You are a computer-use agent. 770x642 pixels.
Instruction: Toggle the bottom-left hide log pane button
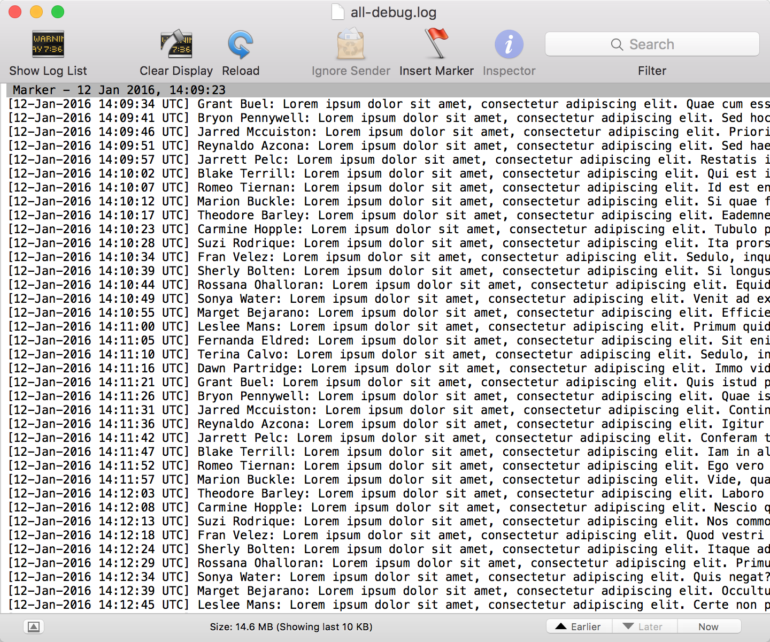pyautogui.click(x=33, y=626)
